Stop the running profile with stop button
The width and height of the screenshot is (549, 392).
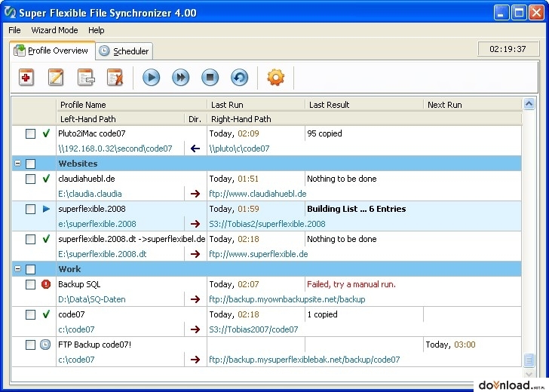tap(210, 78)
